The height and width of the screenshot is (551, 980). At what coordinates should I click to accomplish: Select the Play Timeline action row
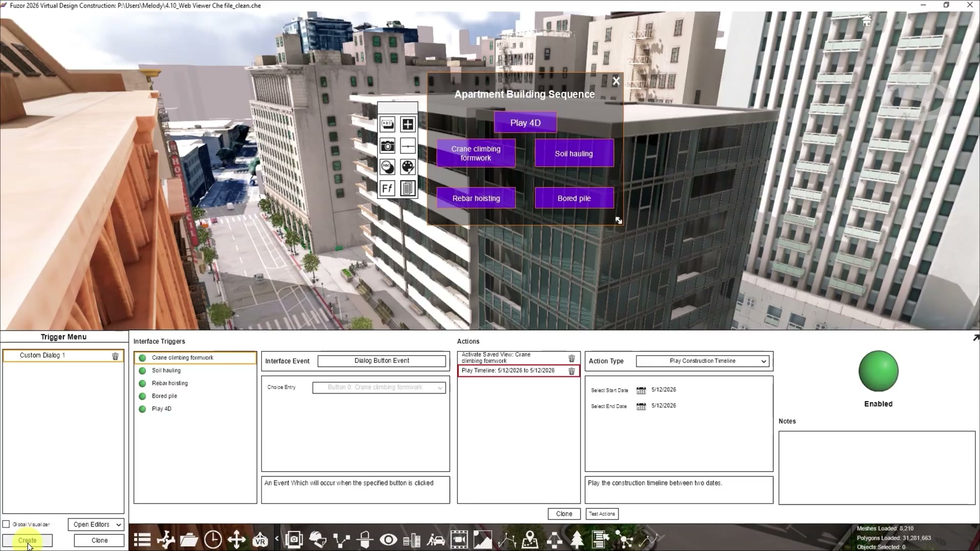[x=519, y=371]
